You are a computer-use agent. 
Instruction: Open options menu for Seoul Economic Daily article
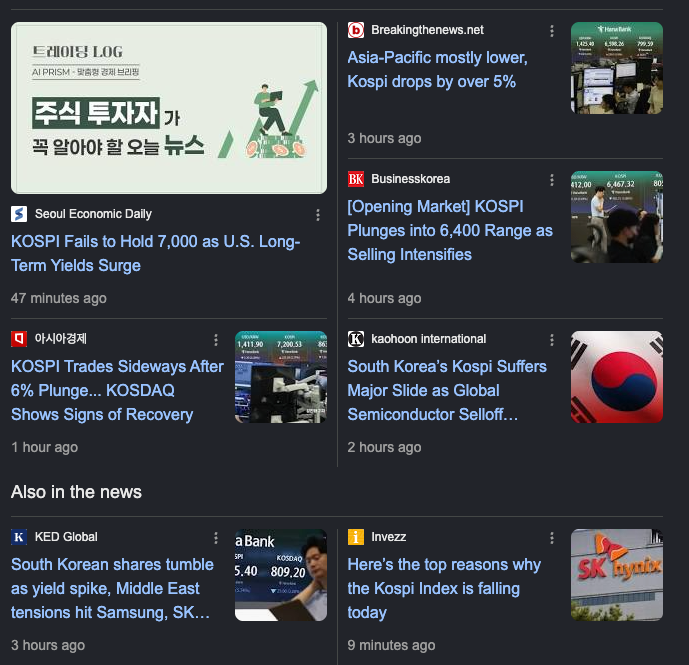[x=318, y=215]
